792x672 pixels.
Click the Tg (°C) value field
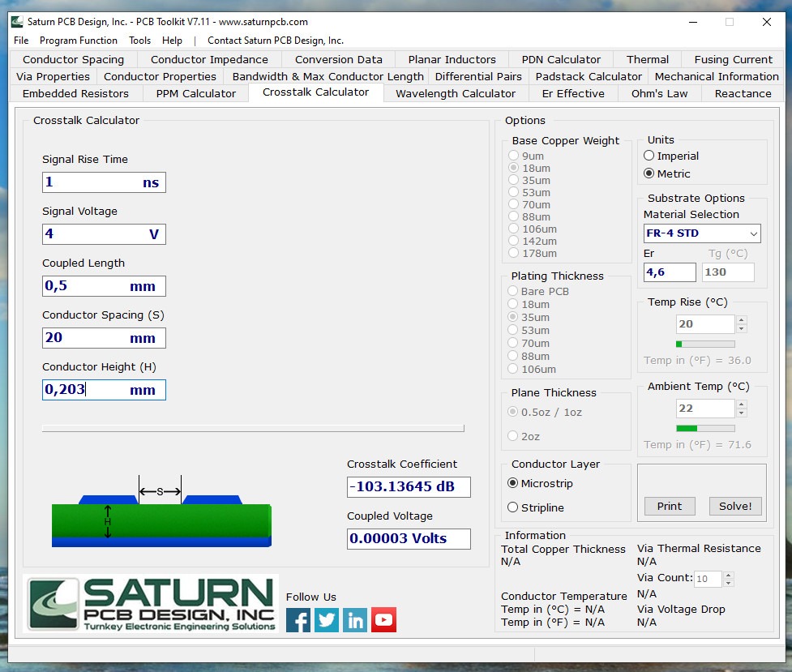728,272
